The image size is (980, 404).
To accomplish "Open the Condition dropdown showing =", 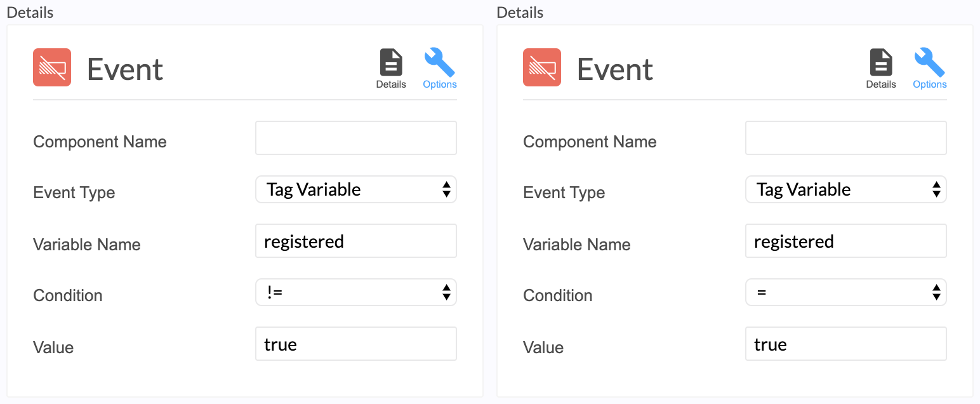I will click(x=846, y=292).
